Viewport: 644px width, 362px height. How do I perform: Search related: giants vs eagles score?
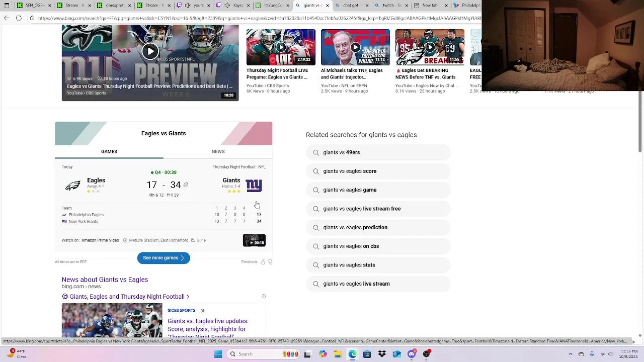[x=378, y=171]
